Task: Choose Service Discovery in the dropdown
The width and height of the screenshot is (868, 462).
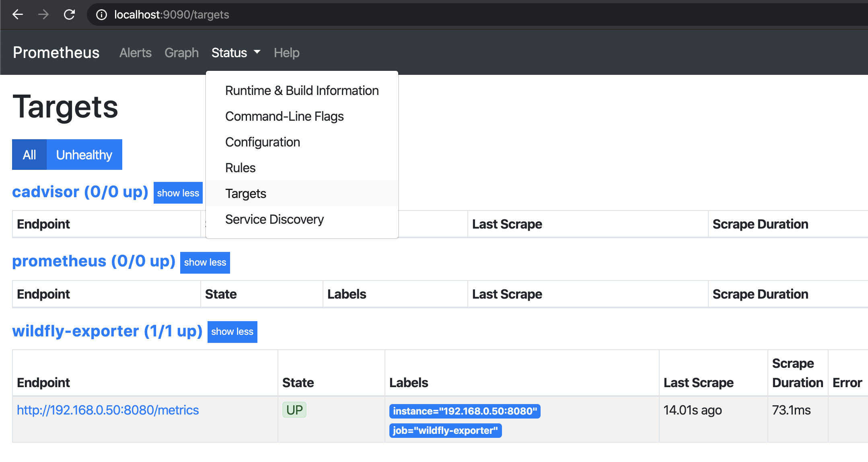Action: (x=274, y=219)
